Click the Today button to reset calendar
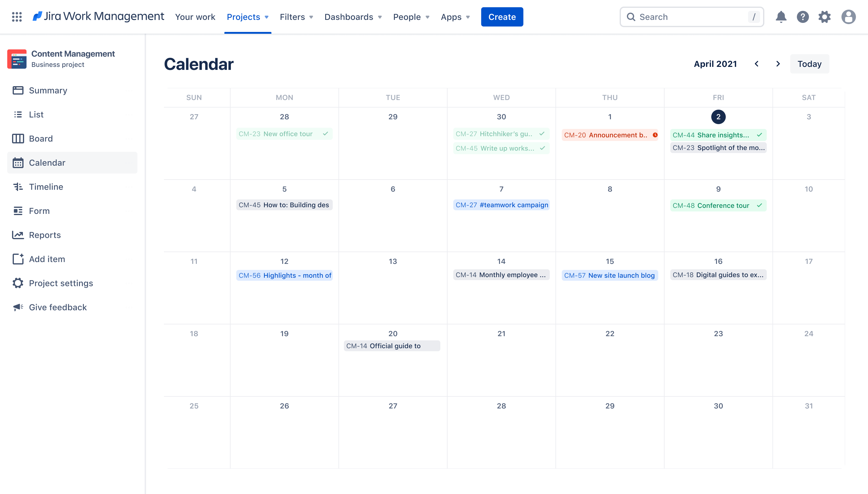868x494 pixels. click(x=809, y=64)
